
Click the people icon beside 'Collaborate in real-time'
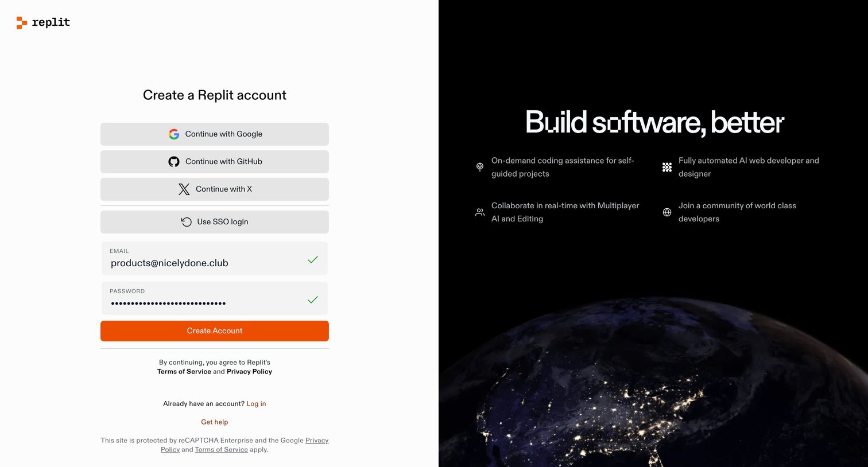coord(480,212)
